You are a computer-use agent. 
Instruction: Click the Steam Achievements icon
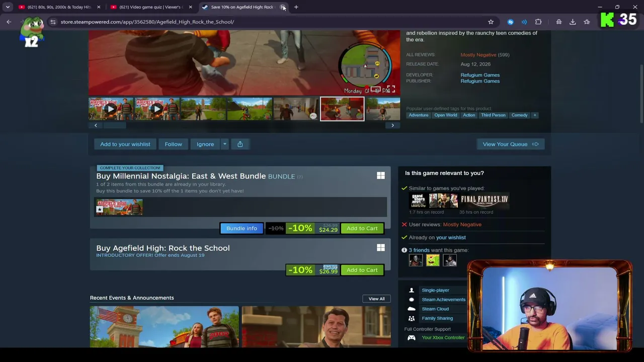point(412,300)
